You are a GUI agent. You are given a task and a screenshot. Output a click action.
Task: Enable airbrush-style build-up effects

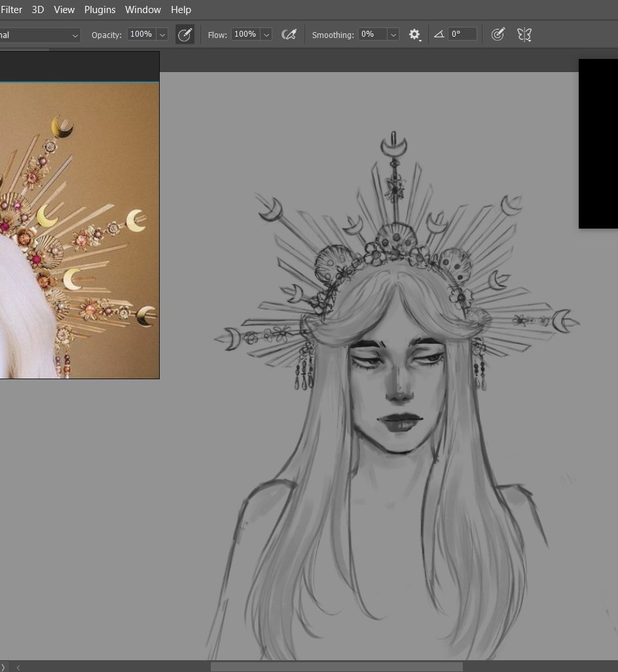tap(289, 34)
